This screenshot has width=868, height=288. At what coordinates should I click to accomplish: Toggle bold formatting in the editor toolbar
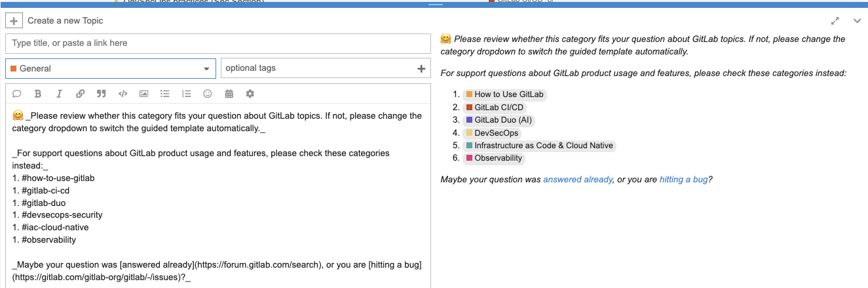(x=38, y=94)
